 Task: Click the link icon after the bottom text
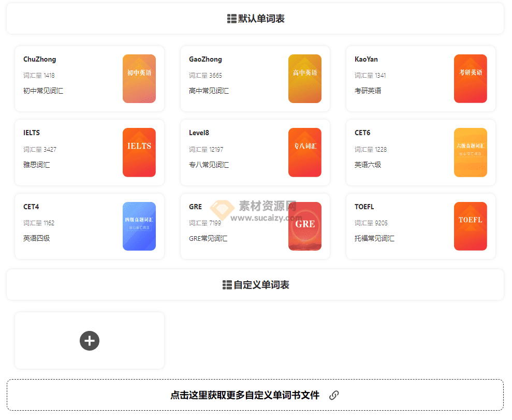tap(334, 395)
